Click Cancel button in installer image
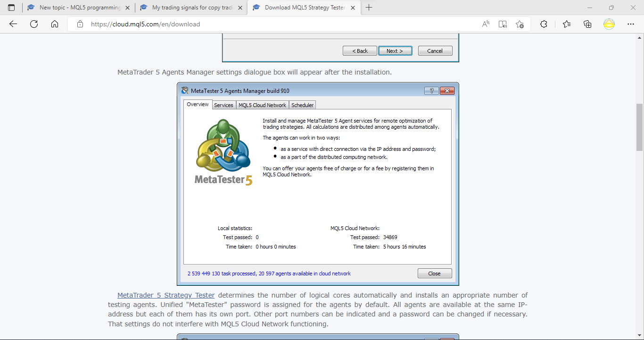644x340 pixels. point(435,51)
